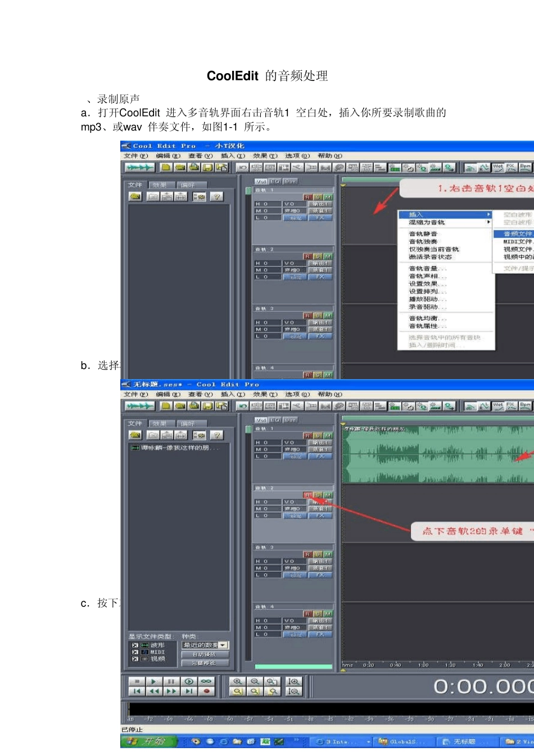
Task: Click the 开始 Start button on taskbar
Action: click(148, 742)
